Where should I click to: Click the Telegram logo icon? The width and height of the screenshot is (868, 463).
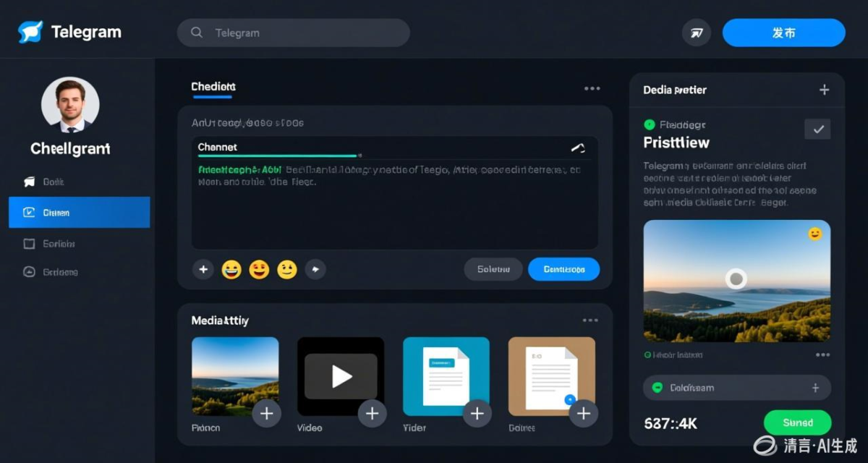click(x=30, y=33)
